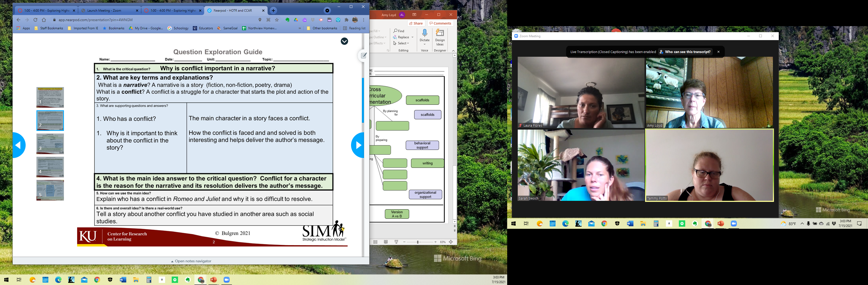
Task: Expand the Replace dropdown arrow
Action: pyautogui.click(x=412, y=37)
